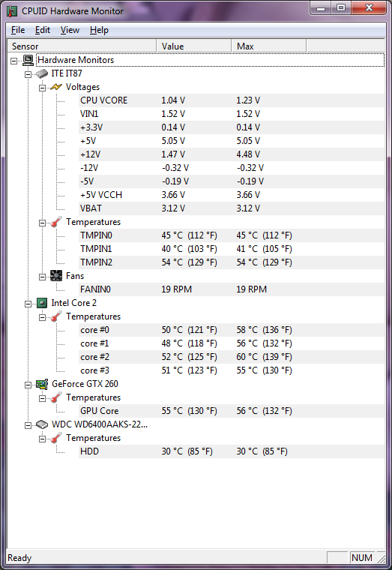This screenshot has width=392, height=570.
Task: Collapse the Voltages group
Action: (x=43, y=88)
